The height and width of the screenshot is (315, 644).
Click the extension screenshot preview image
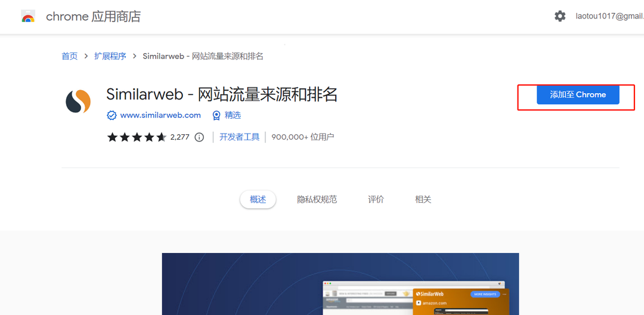point(340,284)
